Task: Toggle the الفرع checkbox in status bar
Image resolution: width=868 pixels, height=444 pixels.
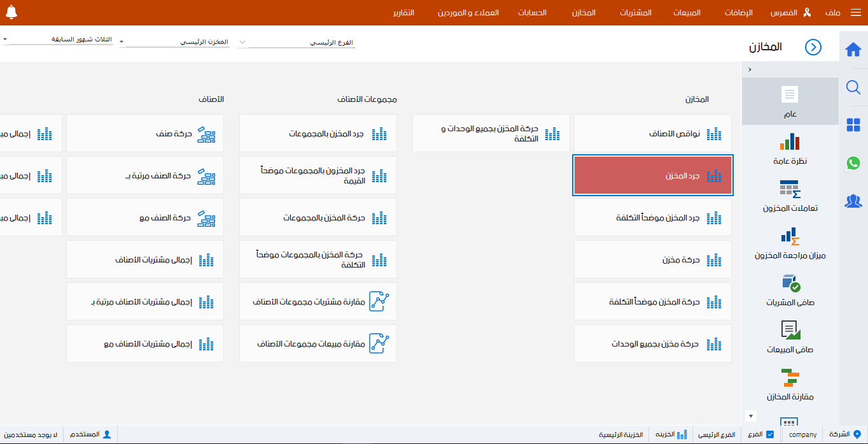Action: (x=770, y=434)
